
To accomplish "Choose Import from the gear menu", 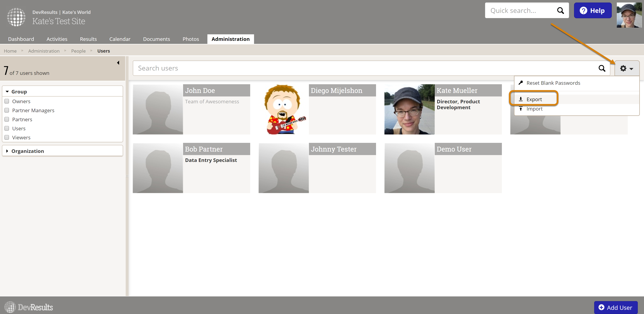I will pos(534,109).
